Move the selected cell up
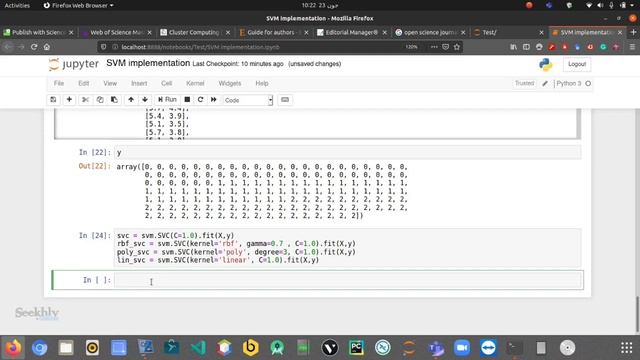This screenshot has width=640, height=360. 131,100
